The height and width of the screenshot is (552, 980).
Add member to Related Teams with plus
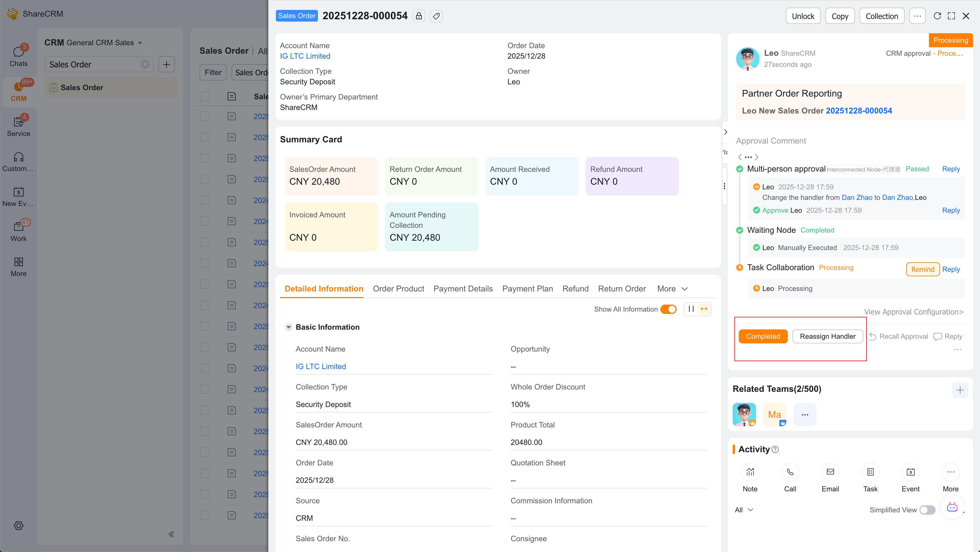[x=960, y=390]
